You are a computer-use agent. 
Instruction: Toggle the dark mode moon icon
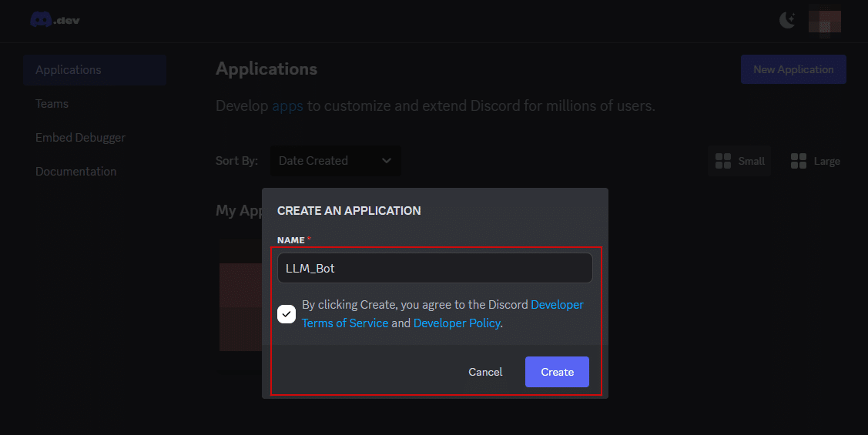[787, 21]
